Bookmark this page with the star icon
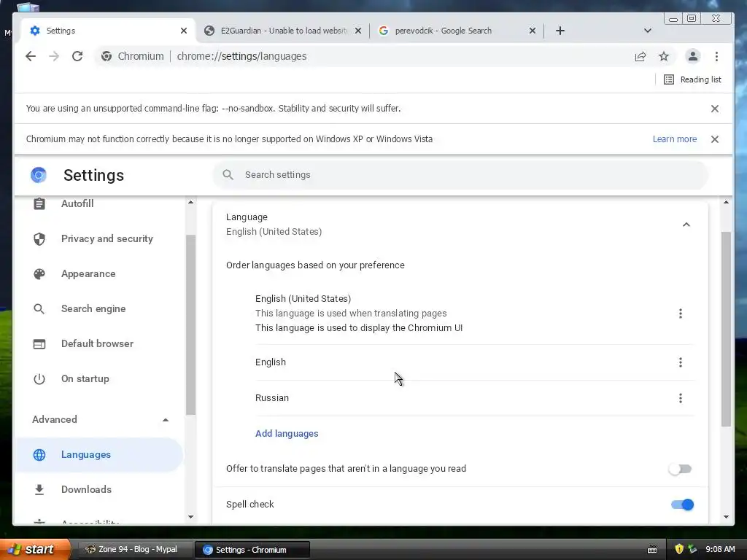 664,56
